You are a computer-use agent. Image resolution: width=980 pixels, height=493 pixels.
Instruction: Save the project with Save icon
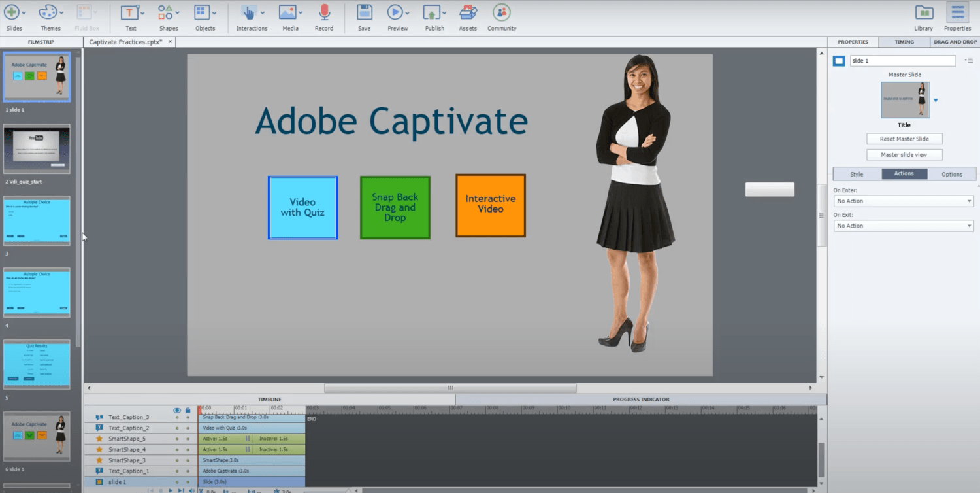(365, 12)
